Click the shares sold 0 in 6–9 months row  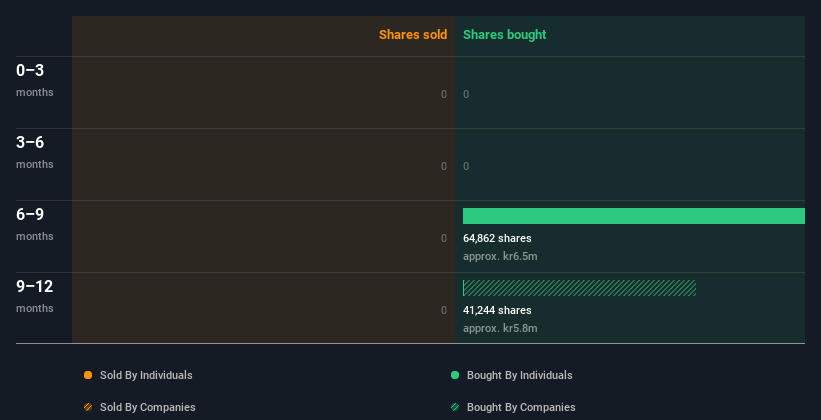(x=444, y=238)
